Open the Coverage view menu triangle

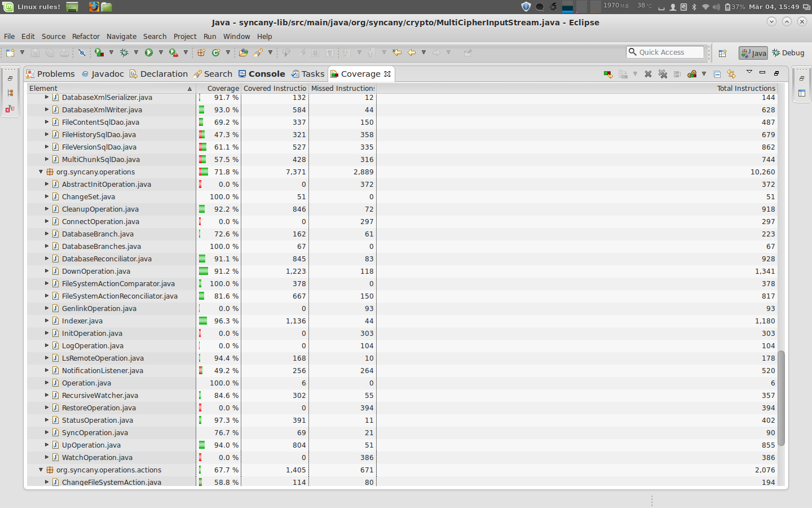(749, 72)
